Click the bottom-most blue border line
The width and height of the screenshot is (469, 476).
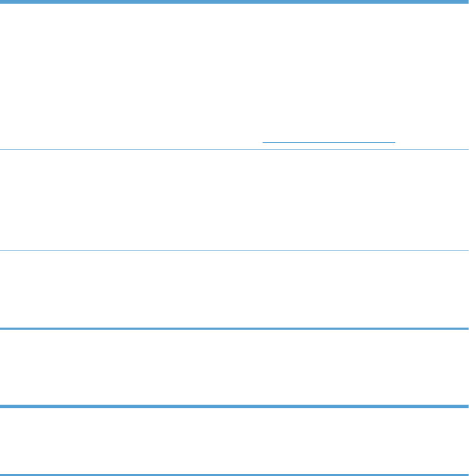(234, 474)
